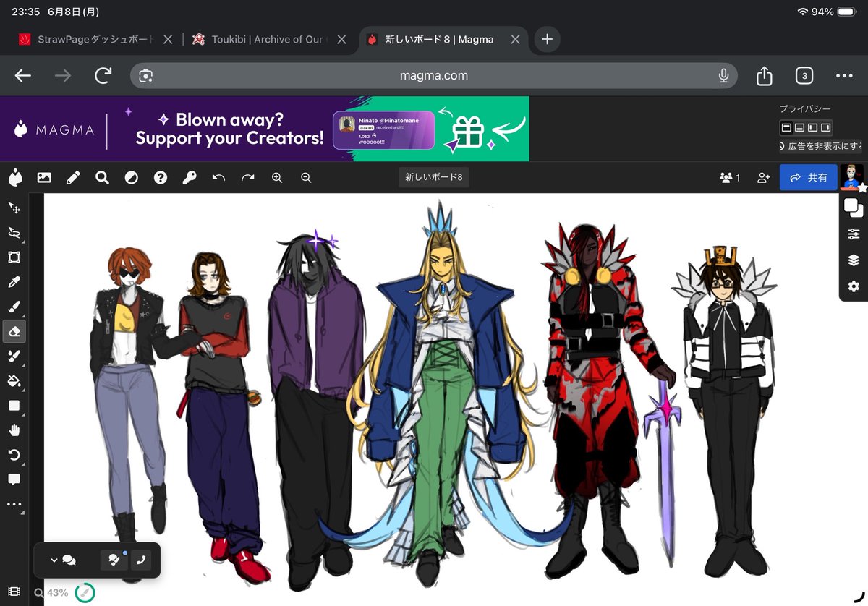Click the magnifier search icon in top toolbar
Screen dimensions: 868x606
pyautogui.click(x=102, y=177)
